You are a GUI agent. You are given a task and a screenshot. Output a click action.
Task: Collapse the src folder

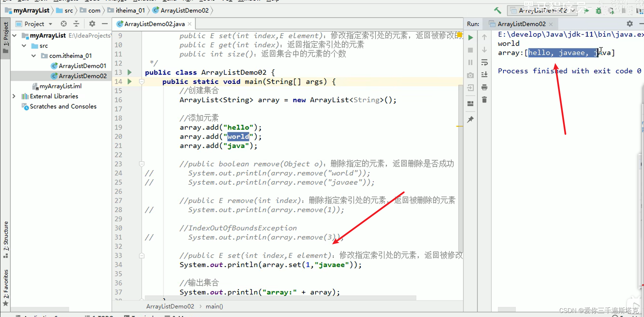(24, 46)
